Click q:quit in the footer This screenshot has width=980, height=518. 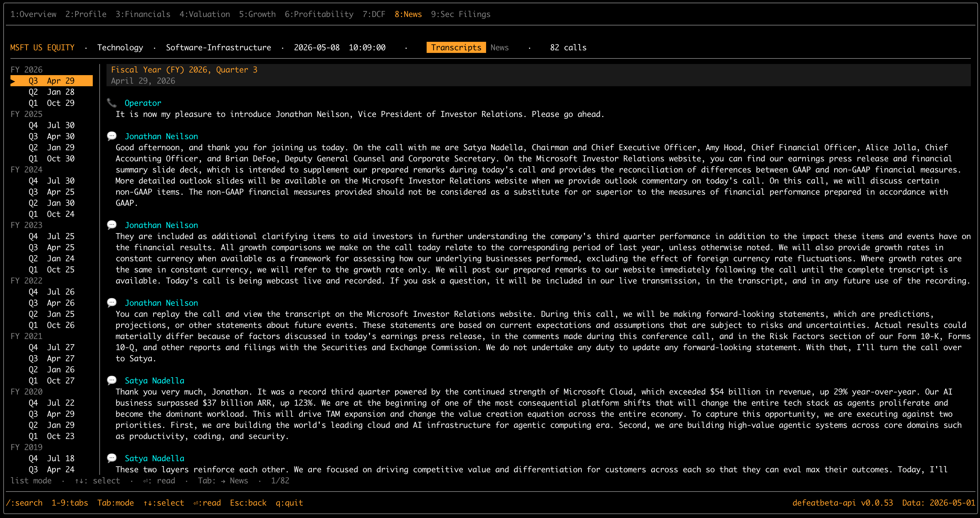coord(289,503)
